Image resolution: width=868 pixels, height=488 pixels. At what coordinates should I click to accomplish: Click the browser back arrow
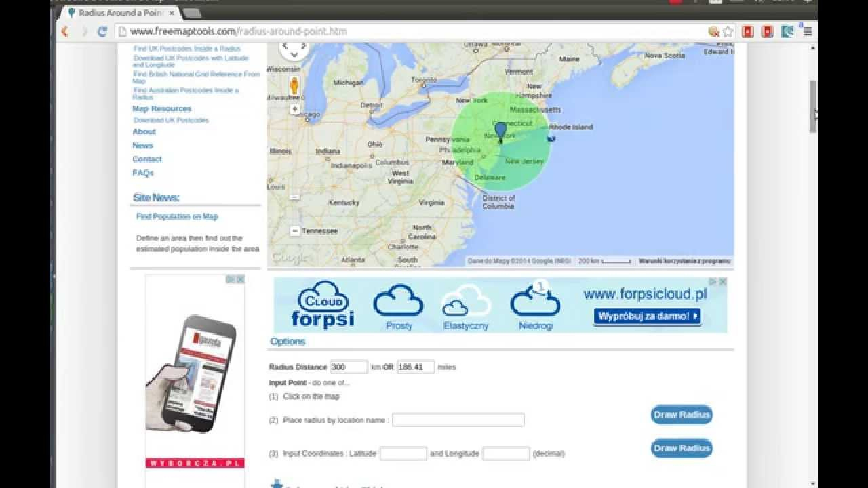[x=65, y=31]
